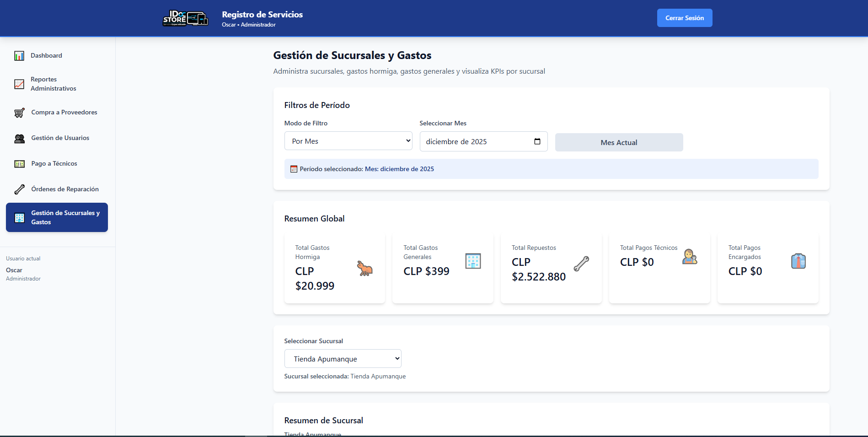The height and width of the screenshot is (437, 868).
Task: Expand the Seleccionar Sucursal dropdown
Action: coord(343,359)
